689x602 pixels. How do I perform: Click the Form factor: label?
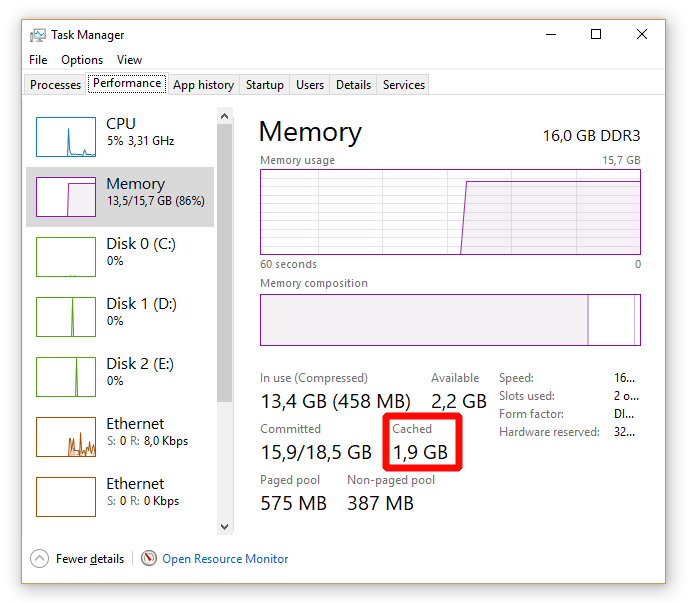531,414
